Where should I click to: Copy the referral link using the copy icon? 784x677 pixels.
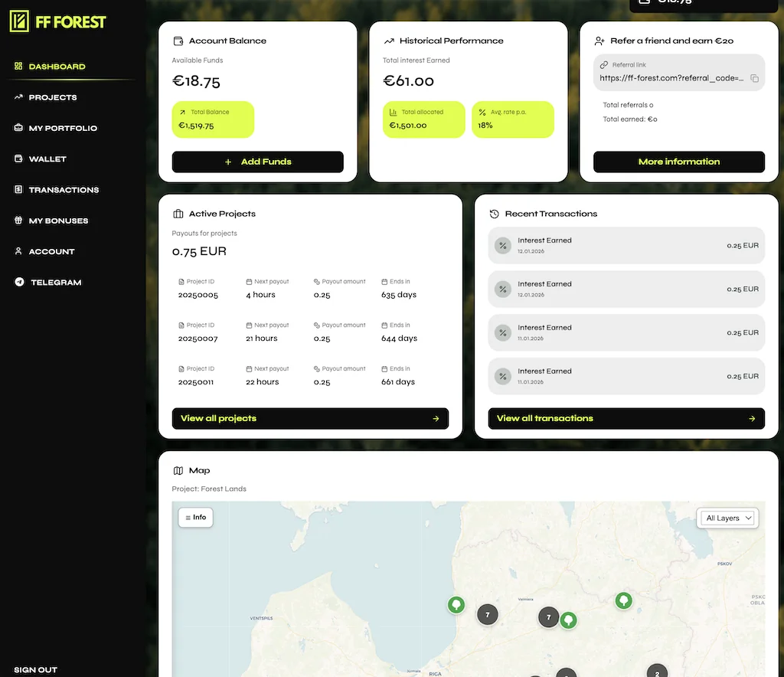754,78
